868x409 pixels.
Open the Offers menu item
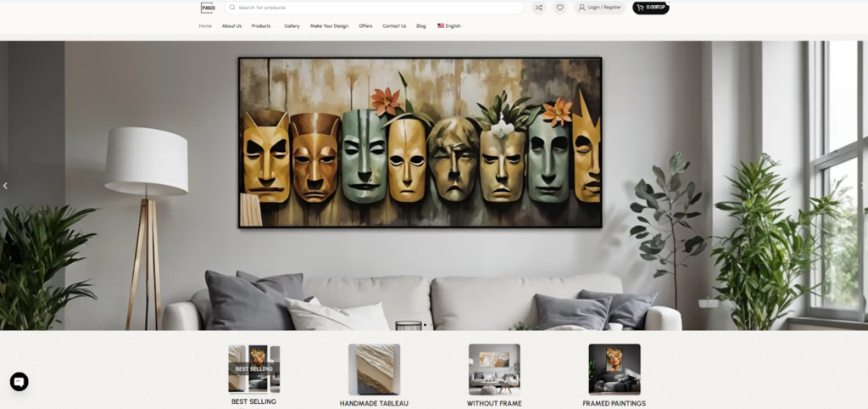tap(365, 26)
